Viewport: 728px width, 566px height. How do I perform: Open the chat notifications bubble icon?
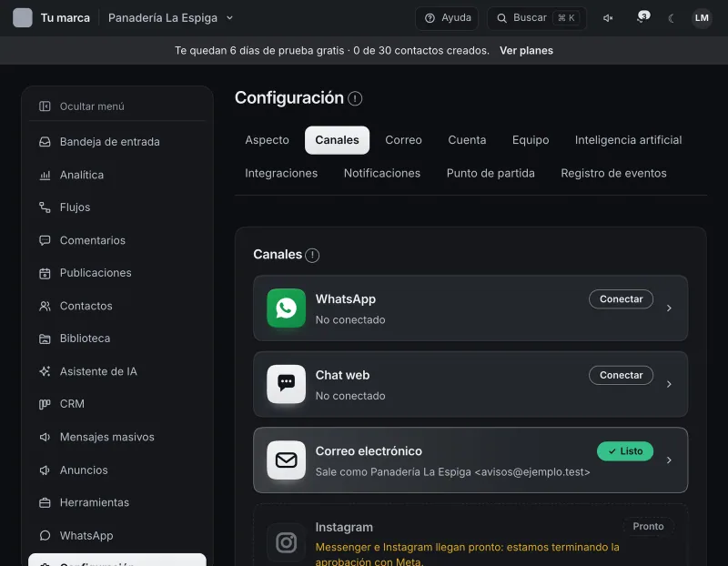point(643,17)
